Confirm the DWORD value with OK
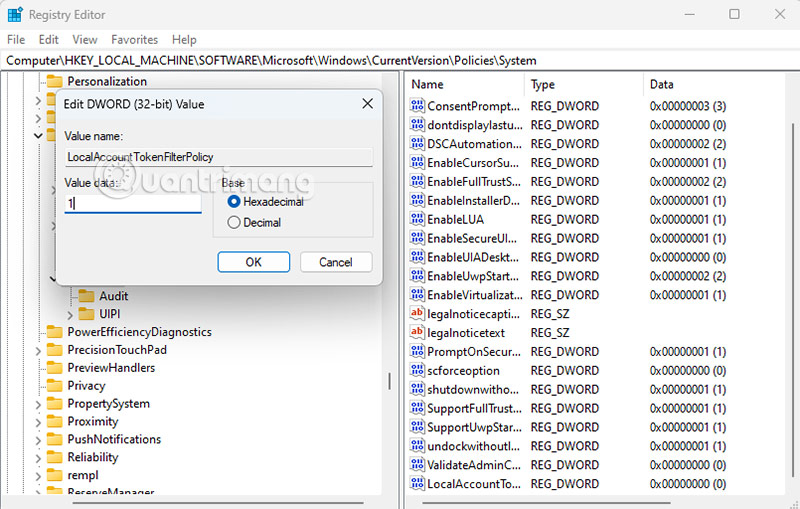The image size is (800, 509). (x=254, y=262)
